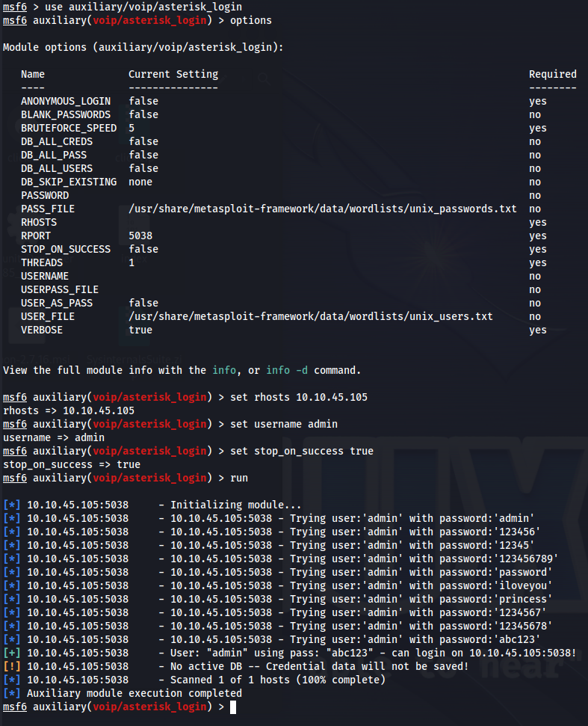
Task: Click the attempt with password '12345'
Action: pyautogui.click(x=269, y=544)
